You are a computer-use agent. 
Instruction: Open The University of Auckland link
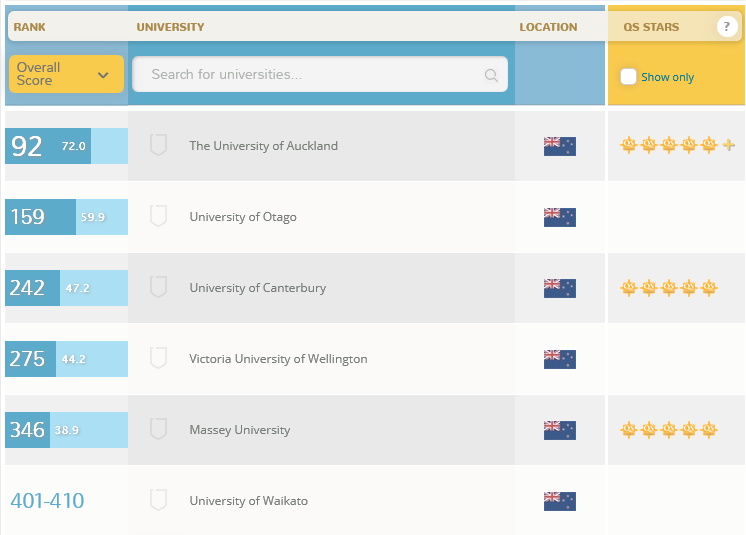[x=264, y=146]
